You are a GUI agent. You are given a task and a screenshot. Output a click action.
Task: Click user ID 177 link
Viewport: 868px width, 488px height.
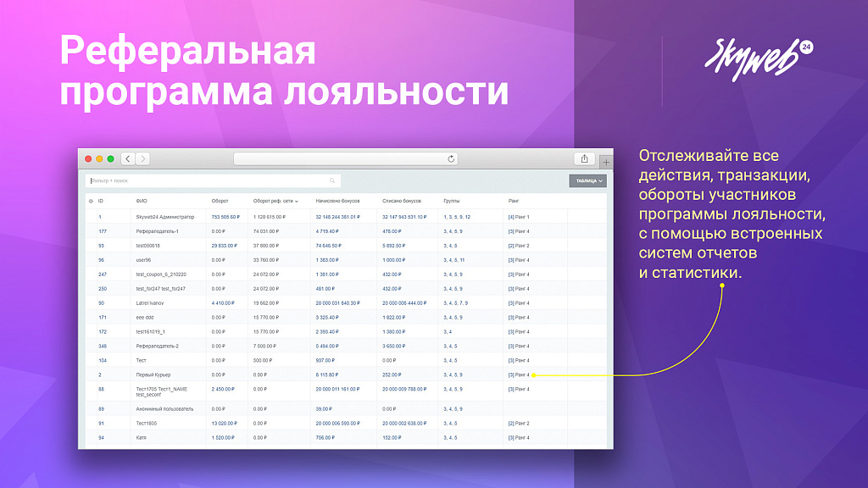[x=101, y=230]
